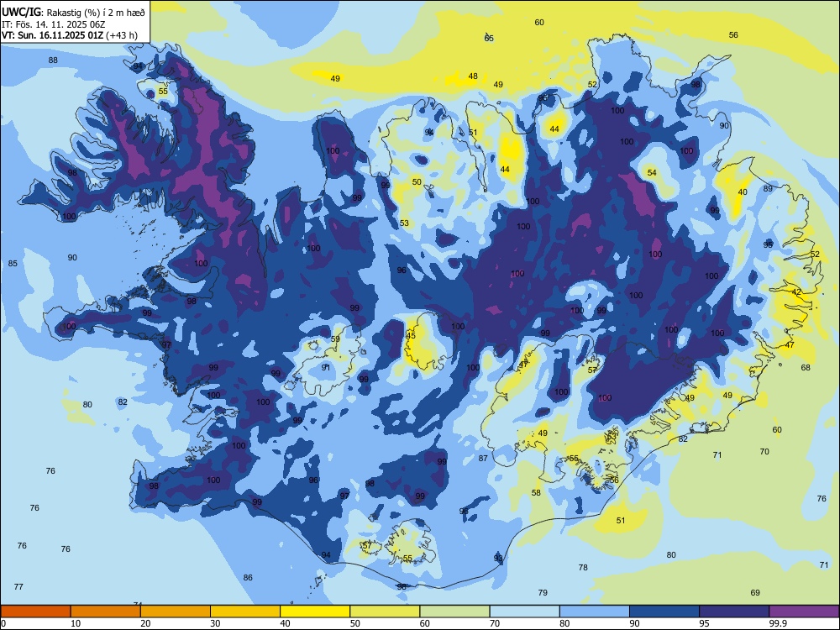Click the map value '58'
This screenshot has width=840, height=630.
click(536, 493)
